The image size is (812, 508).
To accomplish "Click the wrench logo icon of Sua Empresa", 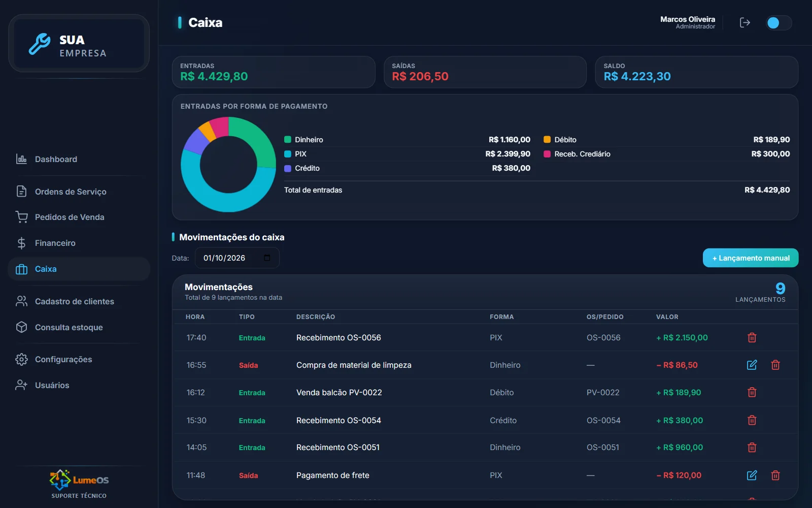I will 40,44.
